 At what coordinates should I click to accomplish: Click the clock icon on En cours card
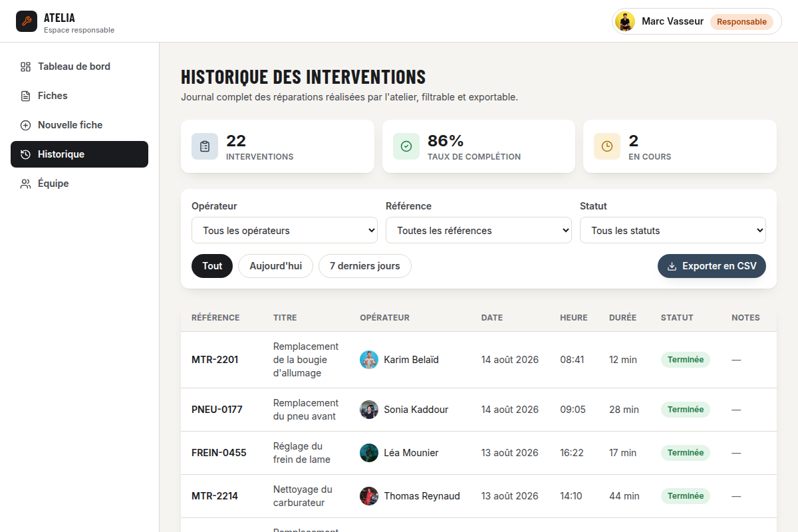[x=607, y=146]
